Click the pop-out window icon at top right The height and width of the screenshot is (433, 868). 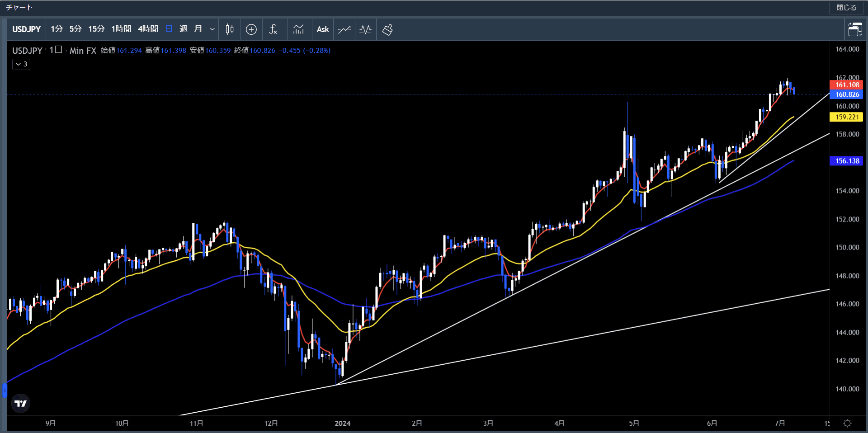pyautogui.click(x=855, y=29)
